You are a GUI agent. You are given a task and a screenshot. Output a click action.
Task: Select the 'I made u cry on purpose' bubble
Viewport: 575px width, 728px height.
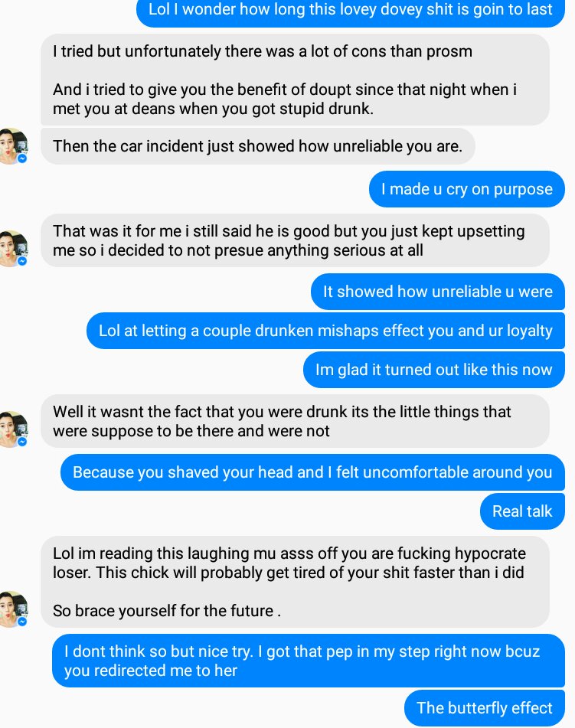pyautogui.click(x=467, y=189)
